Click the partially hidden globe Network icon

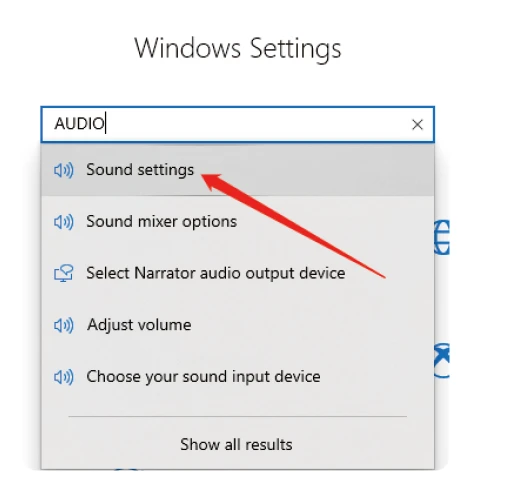pos(442,237)
